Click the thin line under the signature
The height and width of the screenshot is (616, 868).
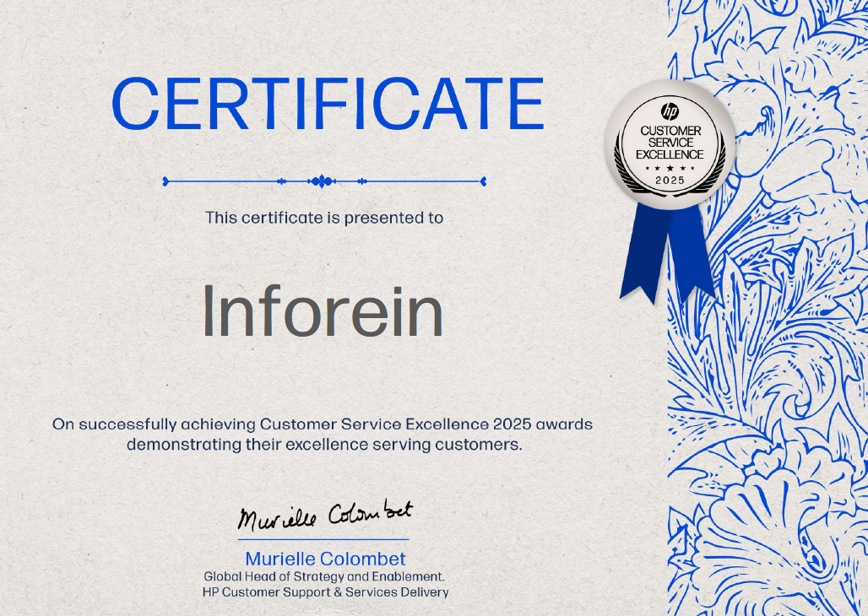click(x=323, y=538)
